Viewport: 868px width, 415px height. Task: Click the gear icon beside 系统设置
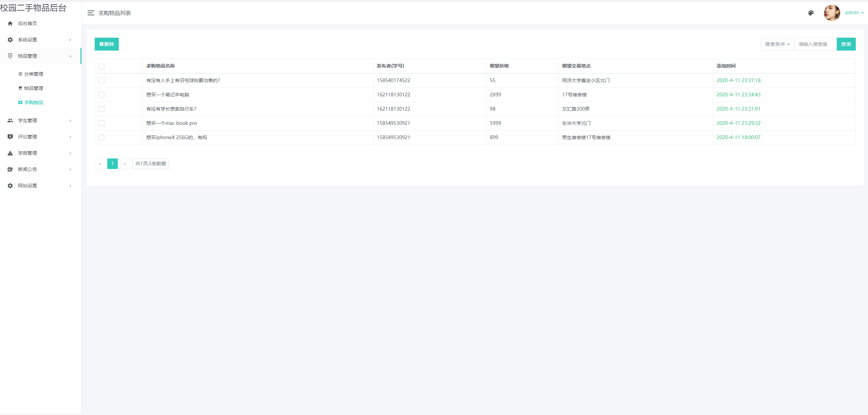tap(10, 40)
